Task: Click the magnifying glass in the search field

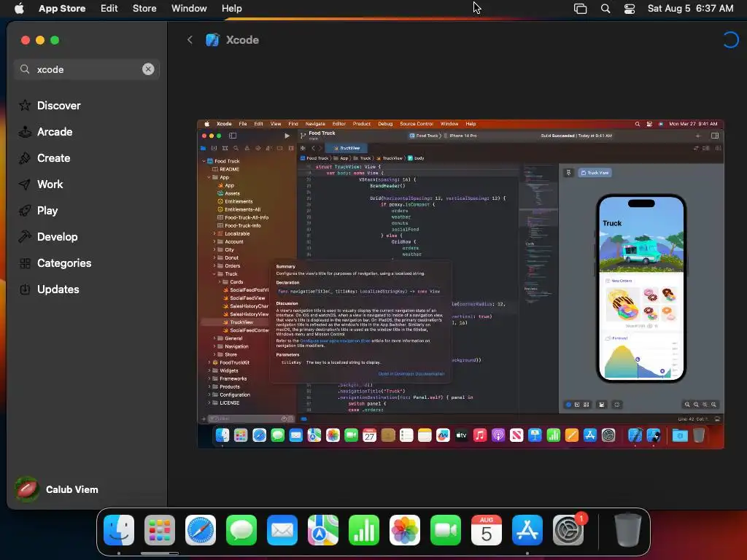Action: [25, 69]
